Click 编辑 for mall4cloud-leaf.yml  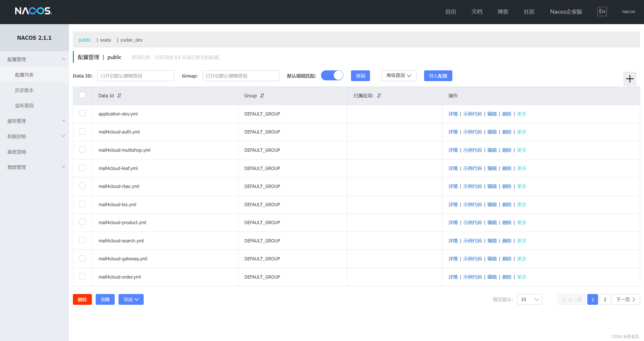click(492, 168)
